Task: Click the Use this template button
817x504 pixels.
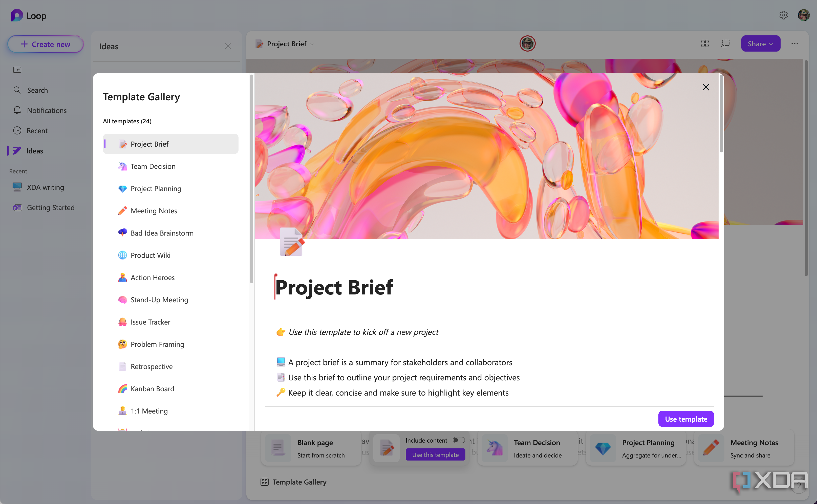Action: click(435, 455)
